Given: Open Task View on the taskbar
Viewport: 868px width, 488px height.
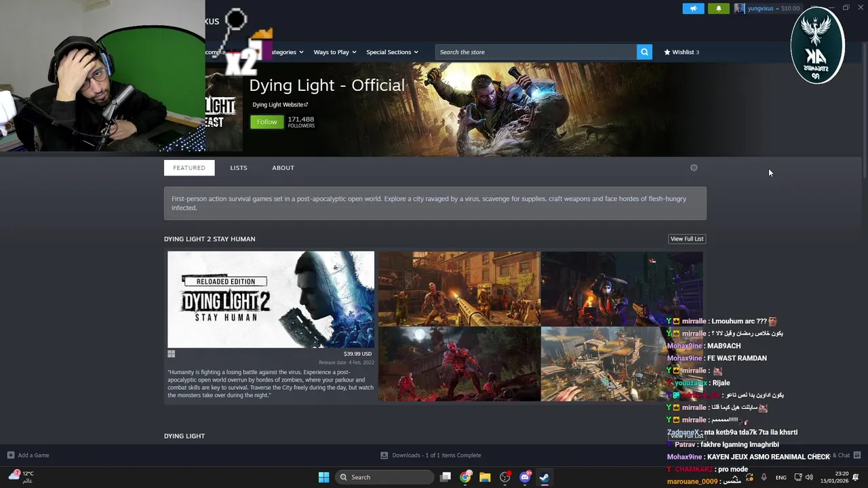Looking at the screenshot, I should (446, 477).
